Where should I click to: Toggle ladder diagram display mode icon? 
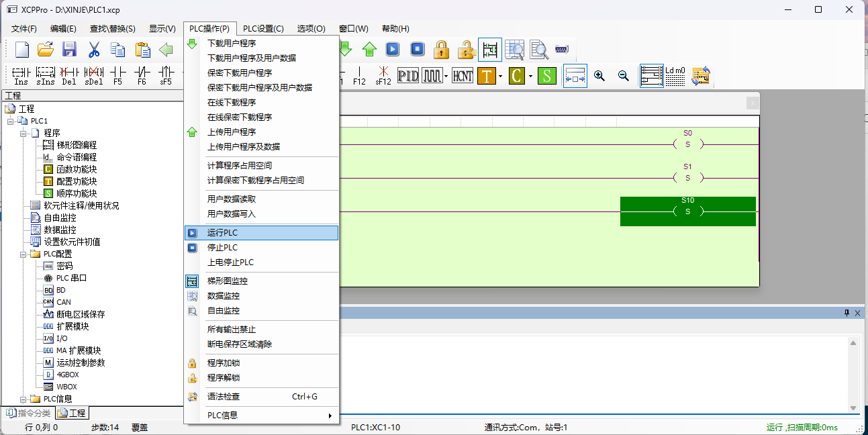click(651, 76)
